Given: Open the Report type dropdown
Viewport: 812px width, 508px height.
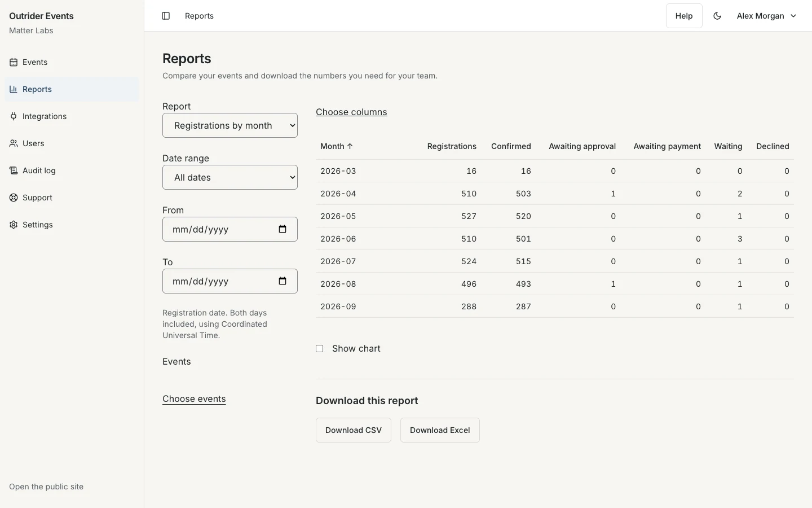Looking at the screenshot, I should tap(230, 125).
